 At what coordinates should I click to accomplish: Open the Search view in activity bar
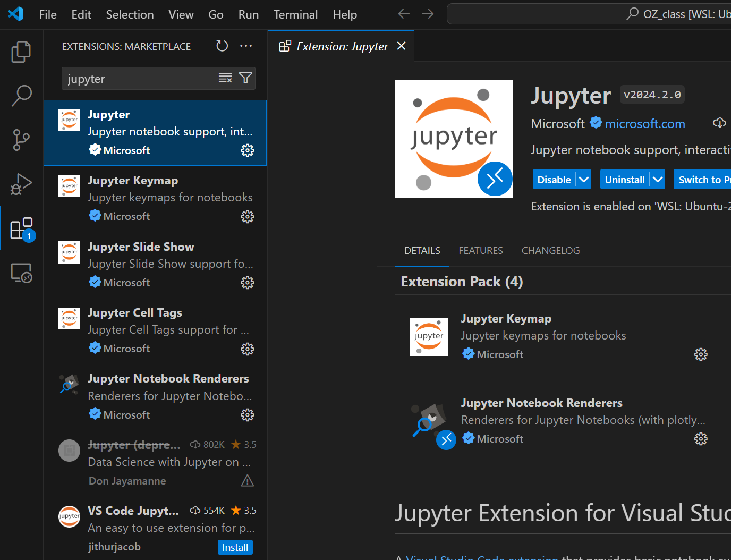21,96
